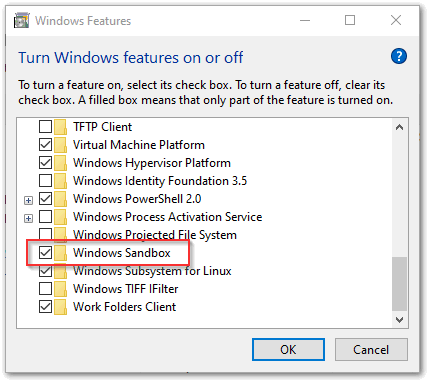Image resolution: width=429 pixels, height=382 pixels.
Task: Maximize the Windows Features window
Action: coord(350,20)
